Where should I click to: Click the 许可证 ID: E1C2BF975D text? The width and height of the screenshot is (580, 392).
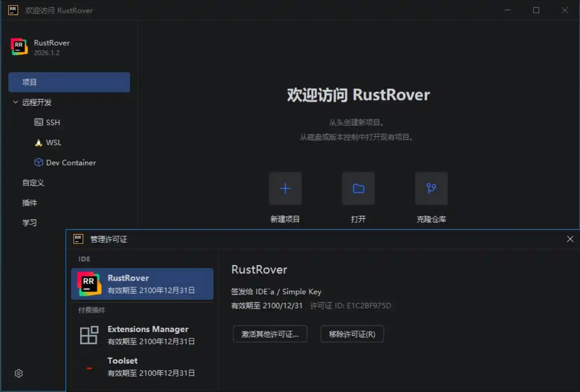click(350, 306)
